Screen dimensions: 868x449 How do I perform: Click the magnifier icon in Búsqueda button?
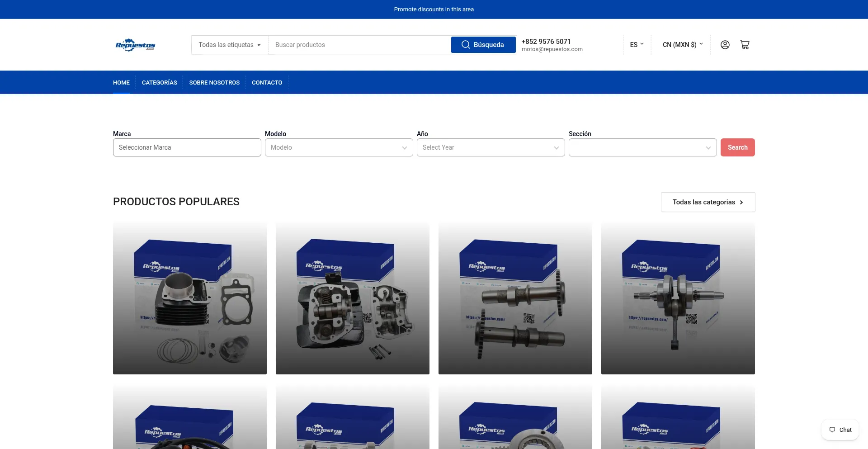[x=466, y=45]
